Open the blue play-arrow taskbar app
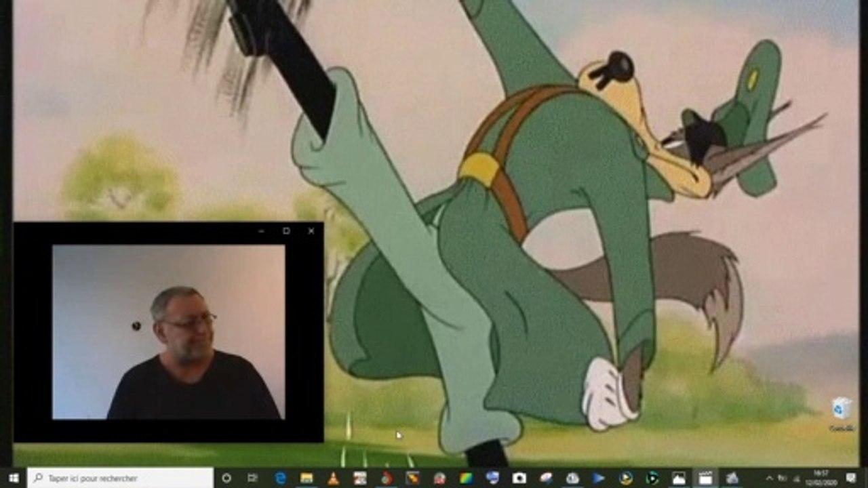 tap(599, 478)
